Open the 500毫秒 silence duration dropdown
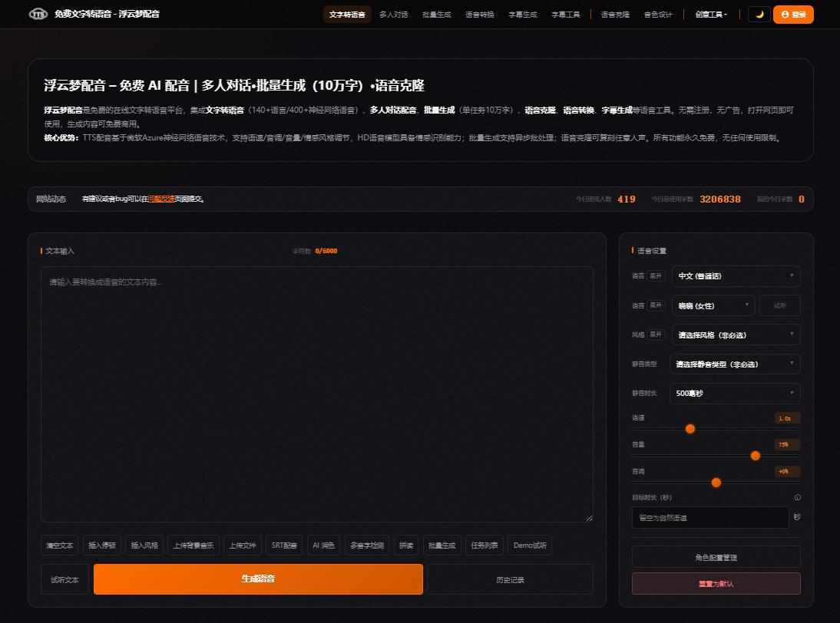This screenshot has width=840, height=623. pyautogui.click(x=735, y=394)
